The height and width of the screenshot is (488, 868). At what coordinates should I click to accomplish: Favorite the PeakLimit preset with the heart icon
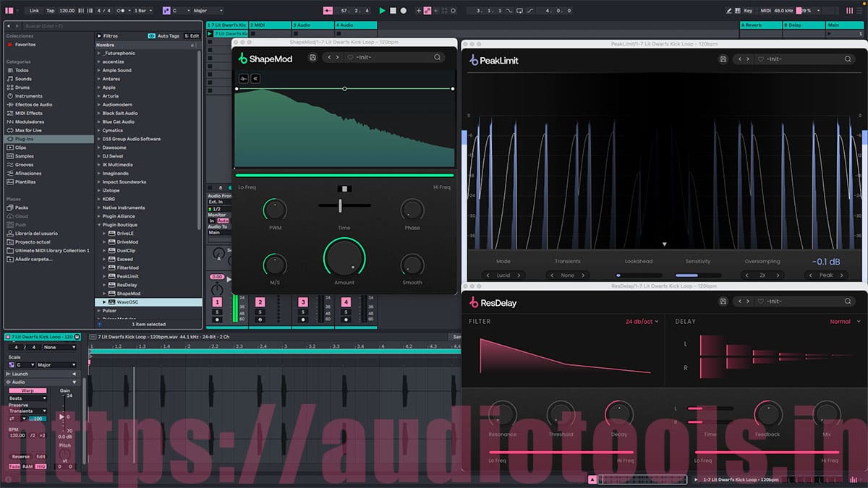(761, 59)
